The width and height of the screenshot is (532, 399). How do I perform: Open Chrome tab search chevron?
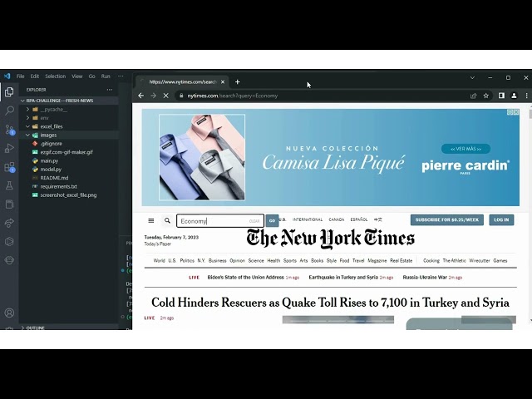pos(472,77)
